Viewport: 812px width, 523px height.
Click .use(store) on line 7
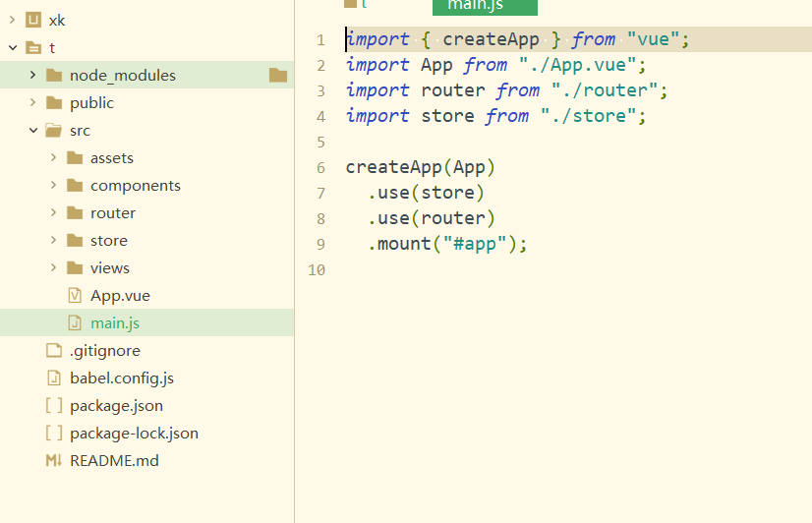427,192
